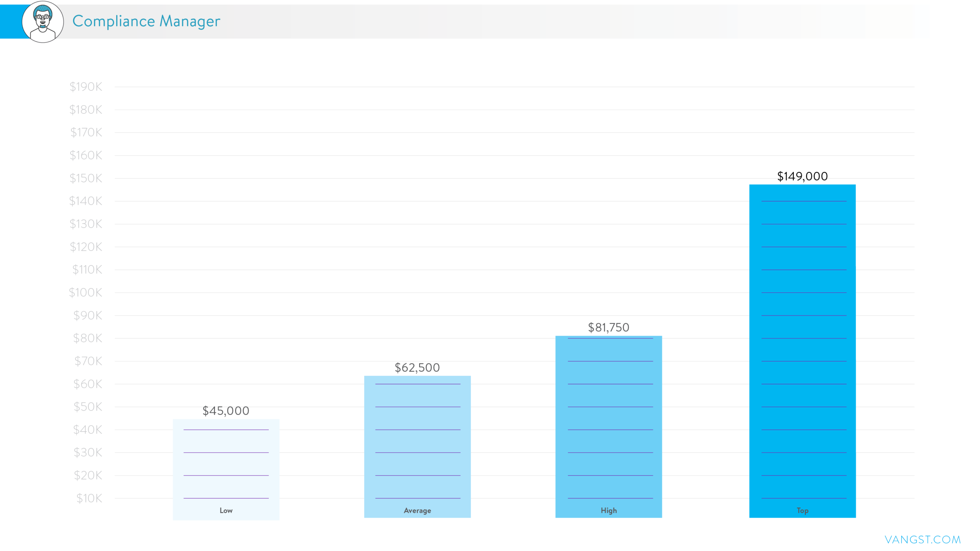Click the Top category label
This screenshot has width=980, height=551.
click(x=803, y=510)
